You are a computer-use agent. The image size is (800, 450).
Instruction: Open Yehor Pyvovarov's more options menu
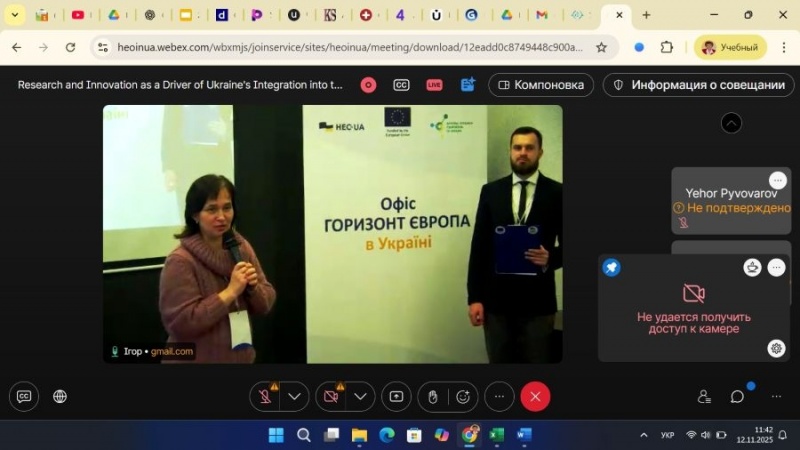pyautogui.click(x=777, y=180)
